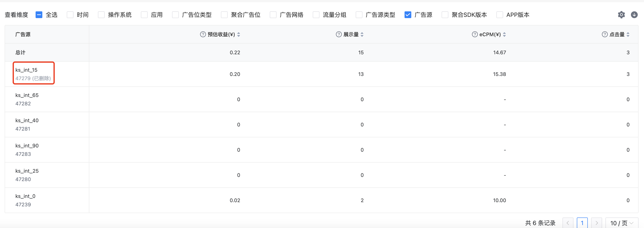The width and height of the screenshot is (644, 228).
Task: Click ks_int_15 impressions value 13
Action: point(361,74)
